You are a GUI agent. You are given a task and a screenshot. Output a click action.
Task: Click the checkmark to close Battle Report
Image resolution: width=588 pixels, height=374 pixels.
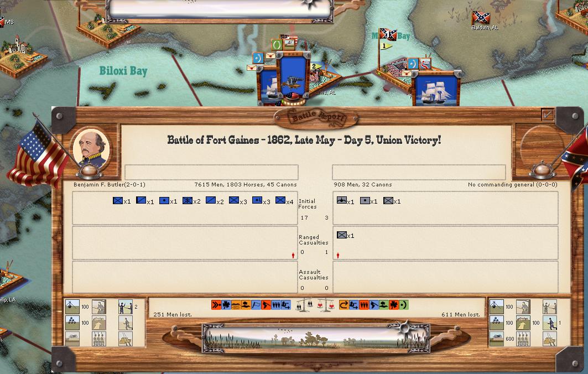coord(548,115)
